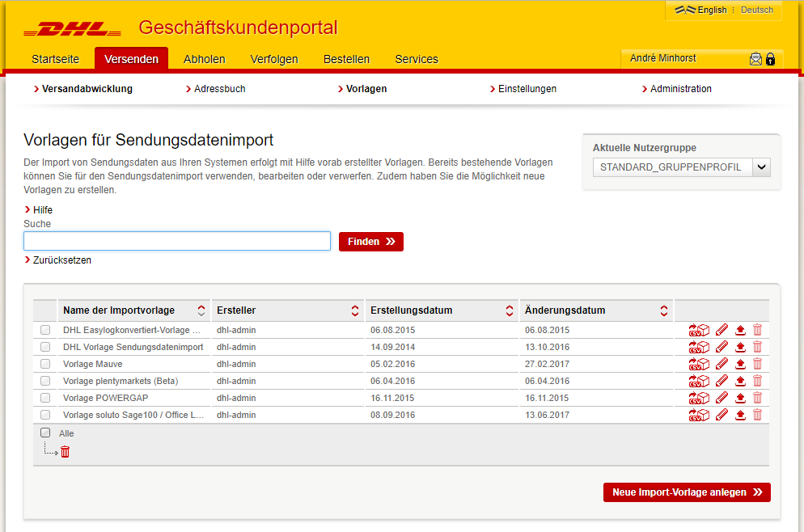Open Versandabwicklung submenu
This screenshot has width=804, height=532.
[x=83, y=89]
